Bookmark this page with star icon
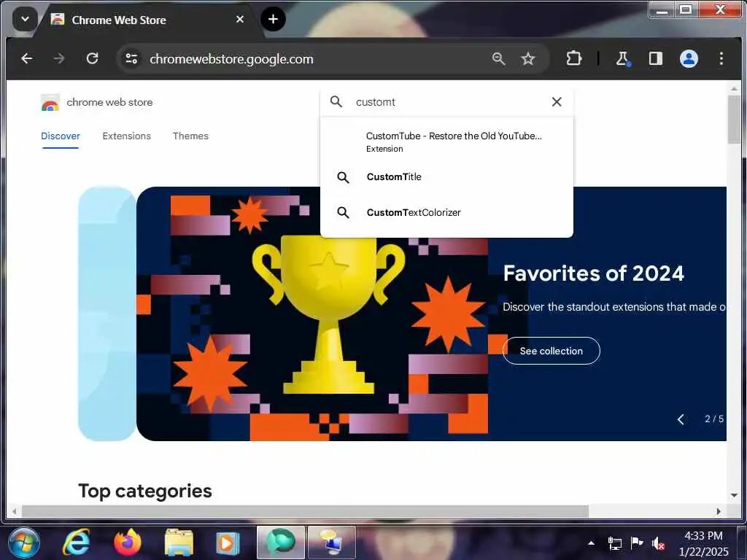747x560 pixels. coord(528,58)
